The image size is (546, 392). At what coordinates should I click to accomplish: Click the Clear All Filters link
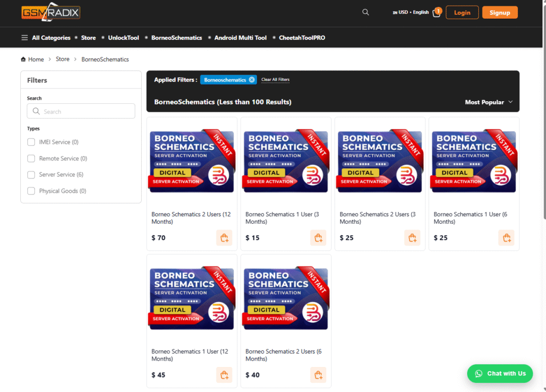click(x=275, y=80)
